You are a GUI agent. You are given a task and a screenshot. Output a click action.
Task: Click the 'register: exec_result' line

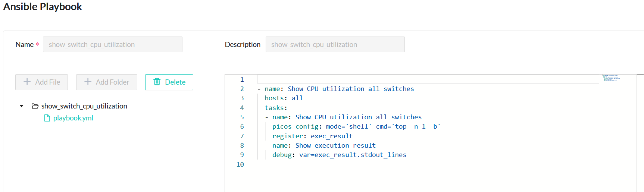[x=312, y=136]
